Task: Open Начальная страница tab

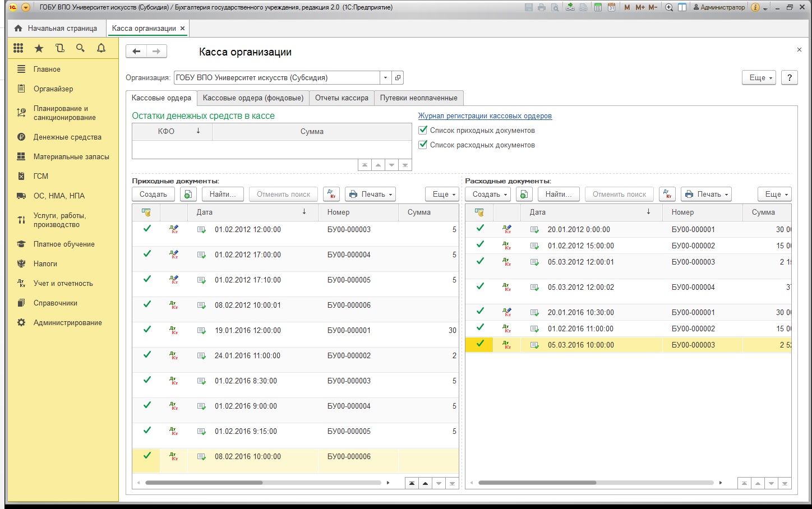Action: click(x=56, y=28)
